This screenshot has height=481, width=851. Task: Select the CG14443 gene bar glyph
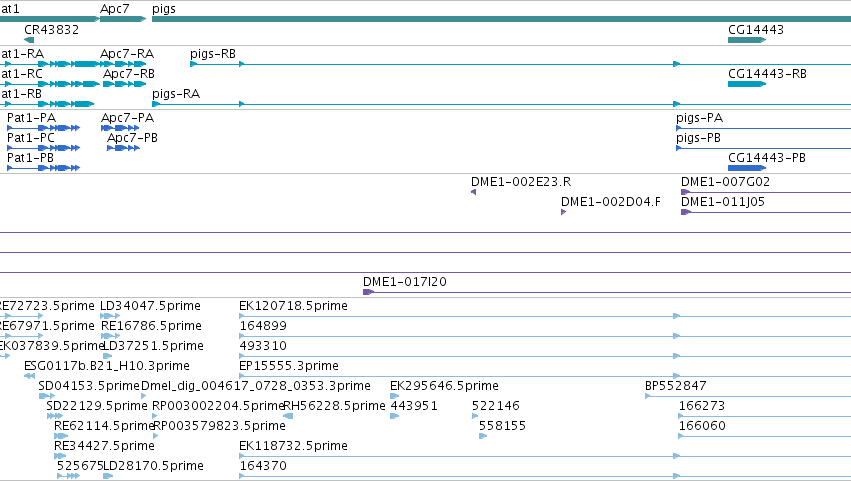747,40
